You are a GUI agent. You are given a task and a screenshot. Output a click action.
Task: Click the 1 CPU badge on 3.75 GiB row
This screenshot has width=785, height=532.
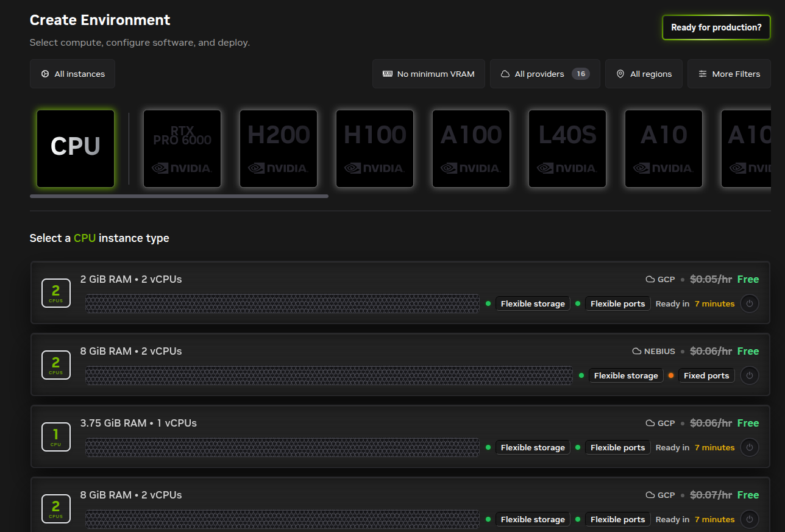[56, 437]
